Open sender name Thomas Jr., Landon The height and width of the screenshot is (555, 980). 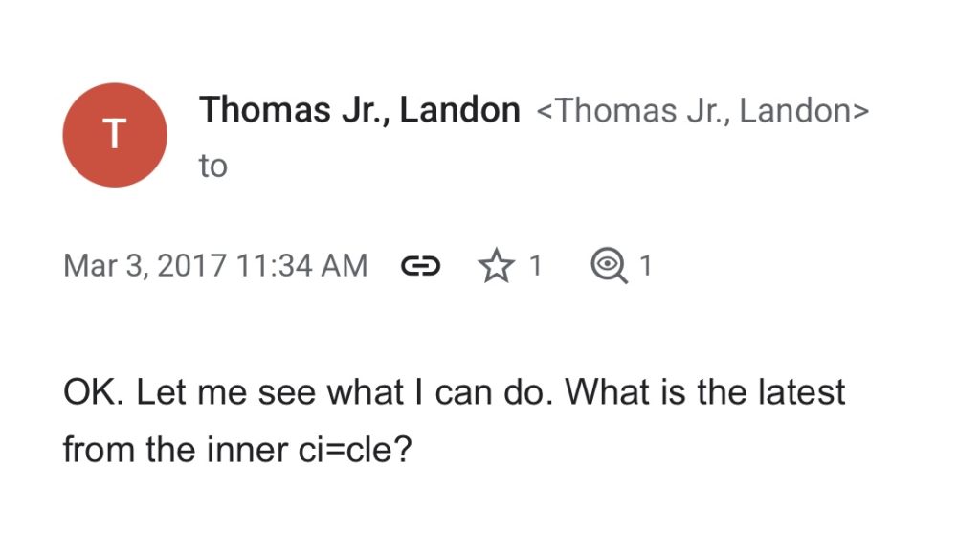click(x=359, y=111)
